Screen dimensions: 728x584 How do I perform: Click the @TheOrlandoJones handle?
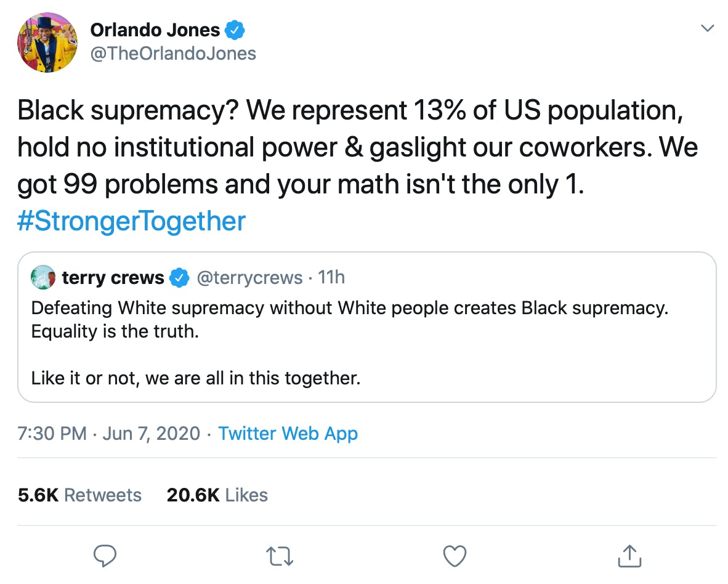click(173, 54)
